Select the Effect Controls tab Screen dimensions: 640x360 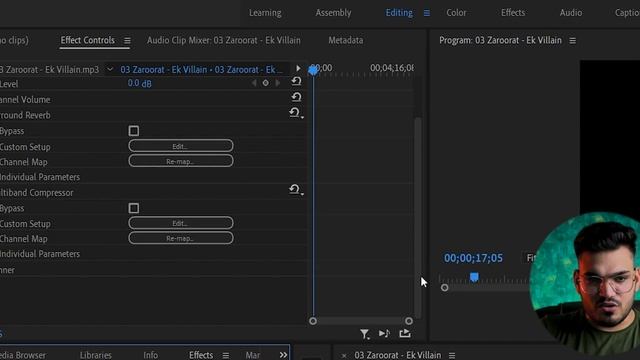point(87,40)
